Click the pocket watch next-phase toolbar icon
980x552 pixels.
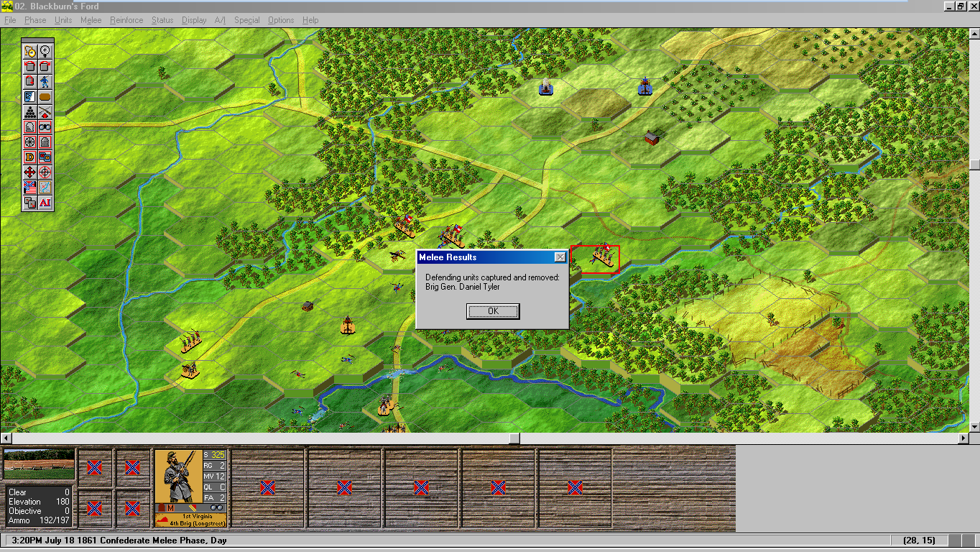click(29, 51)
